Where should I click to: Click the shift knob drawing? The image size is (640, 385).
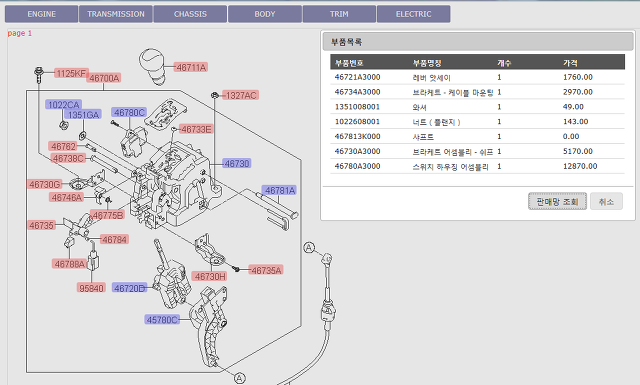(152, 67)
